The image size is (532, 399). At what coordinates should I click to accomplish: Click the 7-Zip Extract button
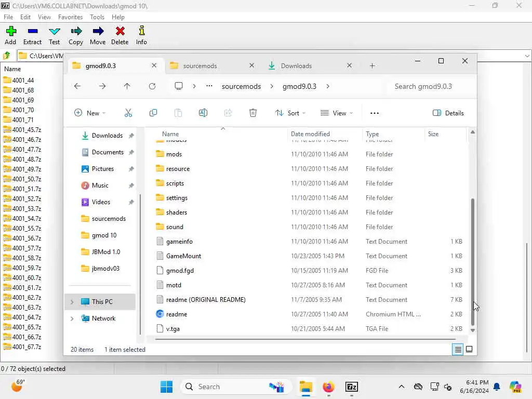[32, 35]
